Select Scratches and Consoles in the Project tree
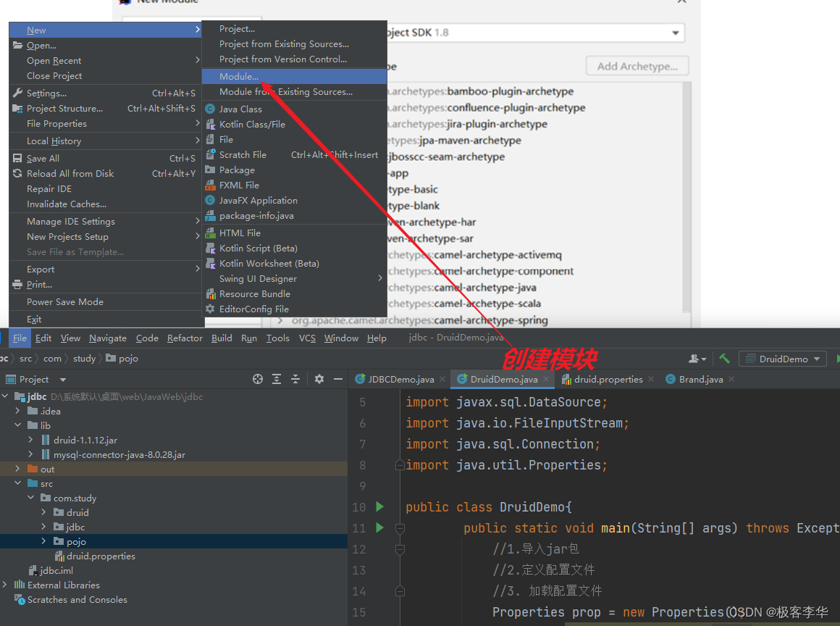840x626 pixels. tap(77, 599)
